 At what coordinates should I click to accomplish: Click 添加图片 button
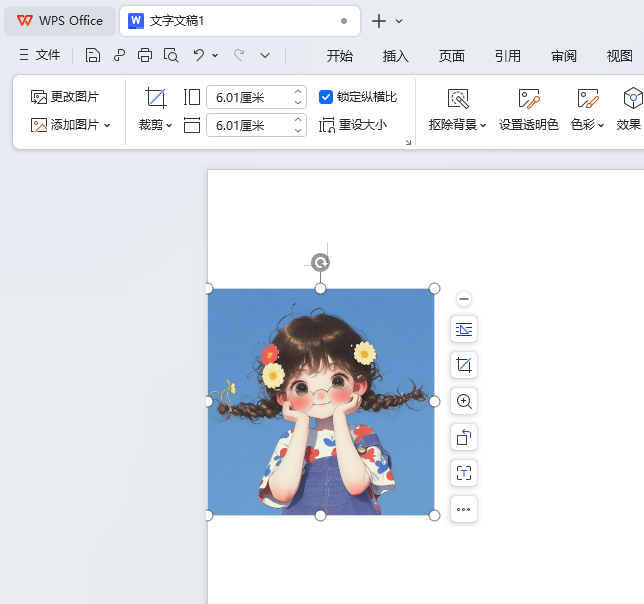pos(65,125)
